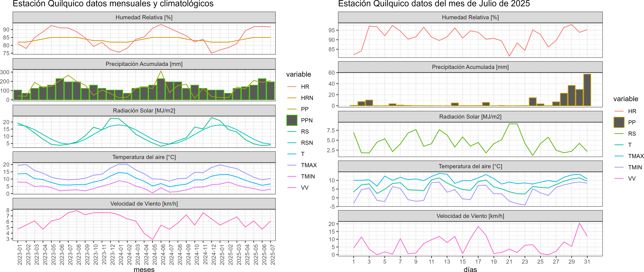
Task: Click the monthly 'Precipitación Acumulada [mm]' panel header
Action: pos(144,64)
